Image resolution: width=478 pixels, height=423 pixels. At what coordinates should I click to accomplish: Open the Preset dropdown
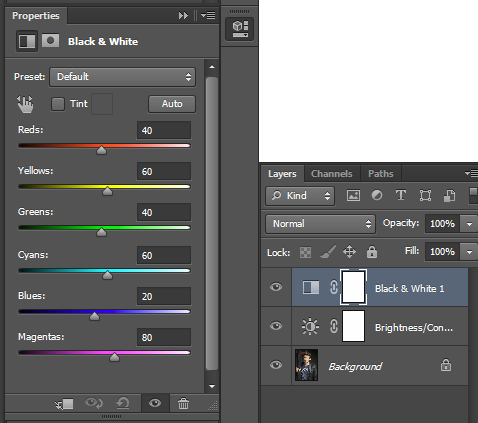click(x=122, y=77)
